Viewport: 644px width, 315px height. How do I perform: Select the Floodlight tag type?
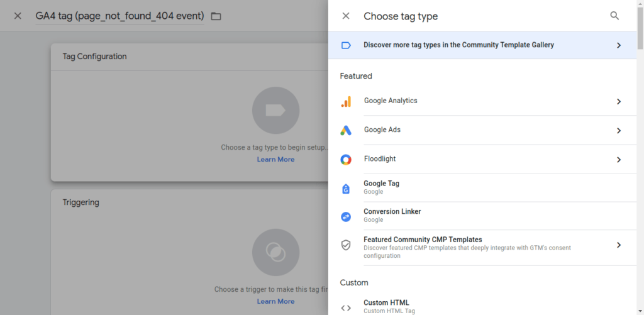(482, 159)
